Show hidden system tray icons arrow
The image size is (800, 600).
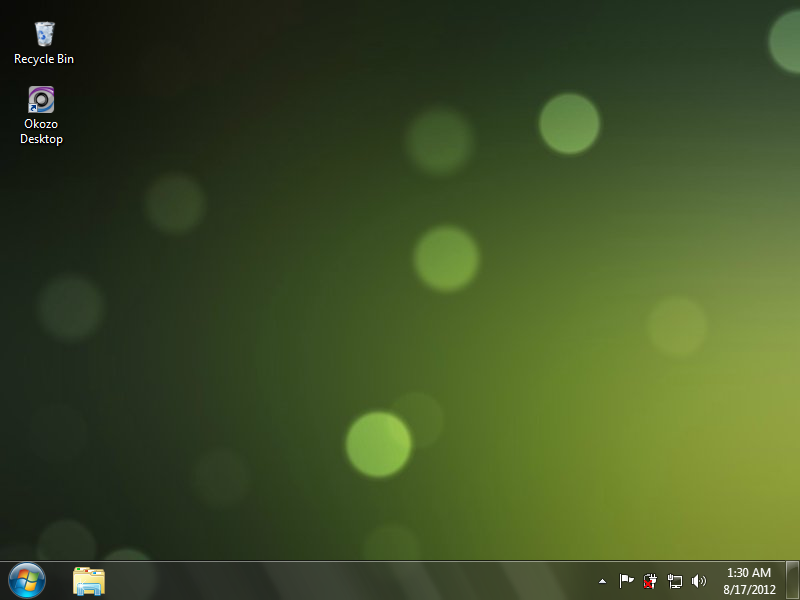[x=602, y=581]
